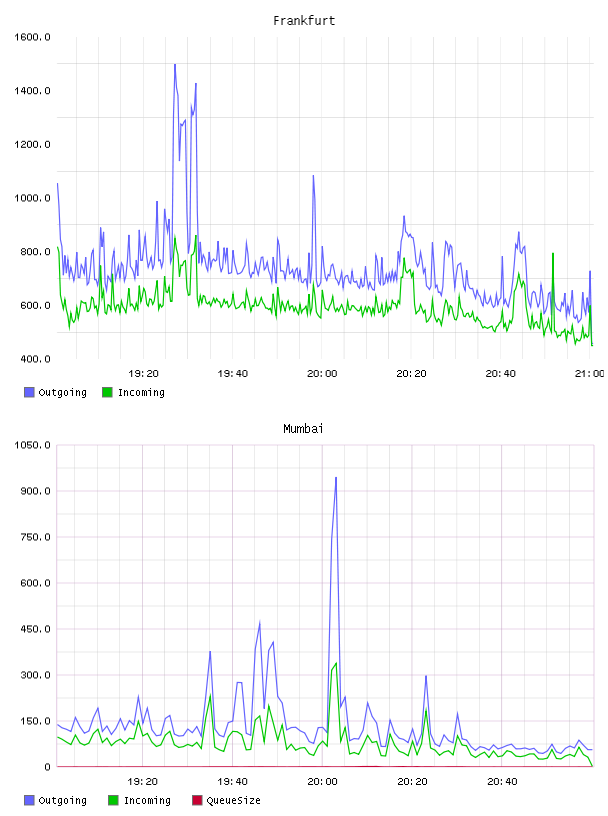Click the 900.0 y-axis label in Mumbai chart

tap(35, 491)
